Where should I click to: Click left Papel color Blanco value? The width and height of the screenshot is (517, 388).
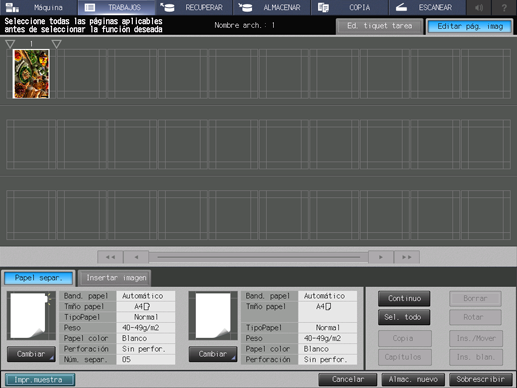(146, 338)
